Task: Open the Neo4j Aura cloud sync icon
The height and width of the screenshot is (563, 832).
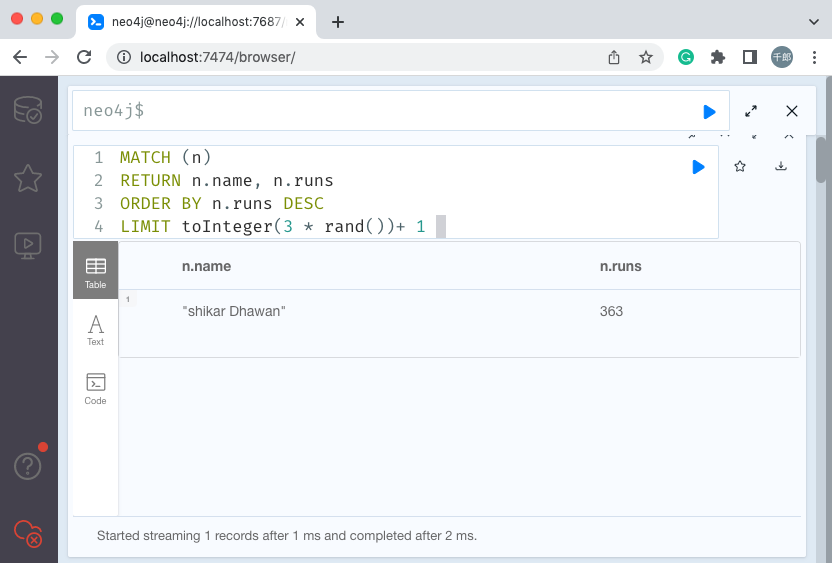Action: pos(28,533)
